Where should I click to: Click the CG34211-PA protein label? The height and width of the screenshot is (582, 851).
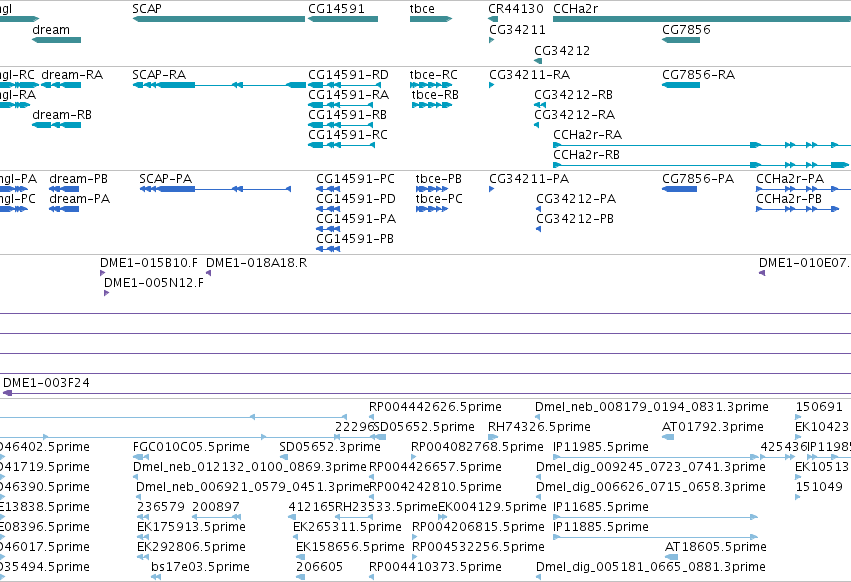(529, 179)
